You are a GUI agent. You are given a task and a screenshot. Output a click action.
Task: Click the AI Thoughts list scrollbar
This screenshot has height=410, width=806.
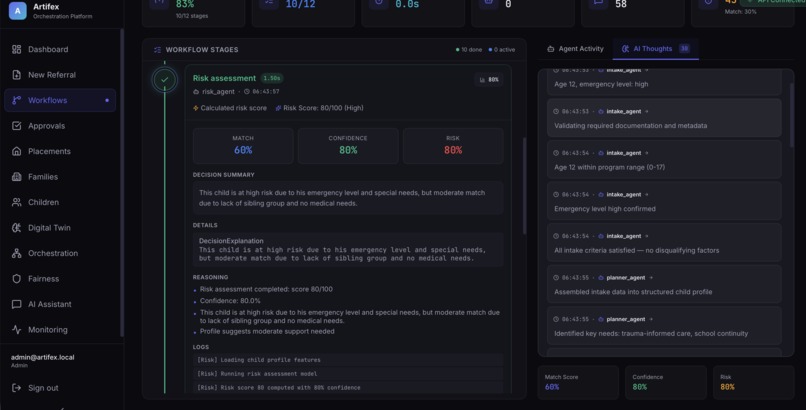[x=792, y=117]
